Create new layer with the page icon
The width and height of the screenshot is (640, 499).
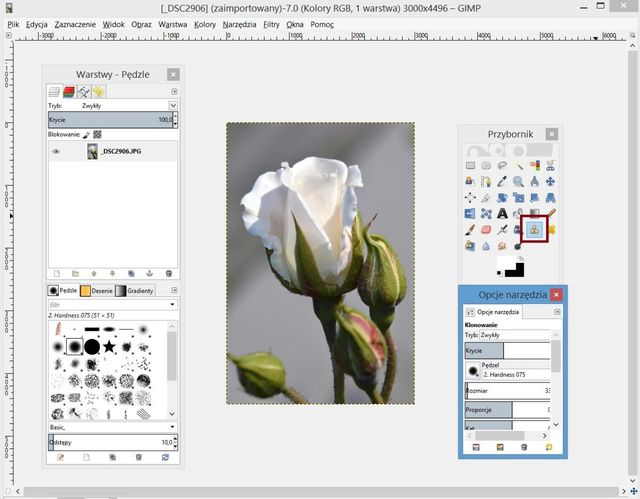[59, 273]
